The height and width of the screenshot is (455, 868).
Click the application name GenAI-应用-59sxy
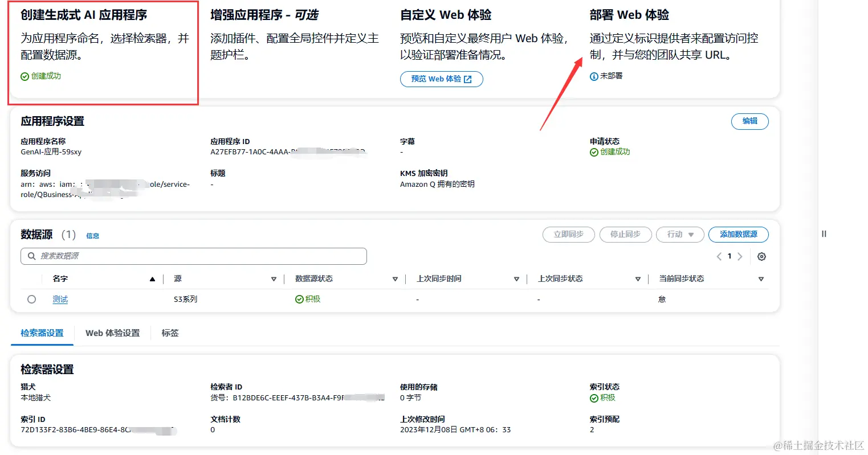pyautogui.click(x=51, y=152)
